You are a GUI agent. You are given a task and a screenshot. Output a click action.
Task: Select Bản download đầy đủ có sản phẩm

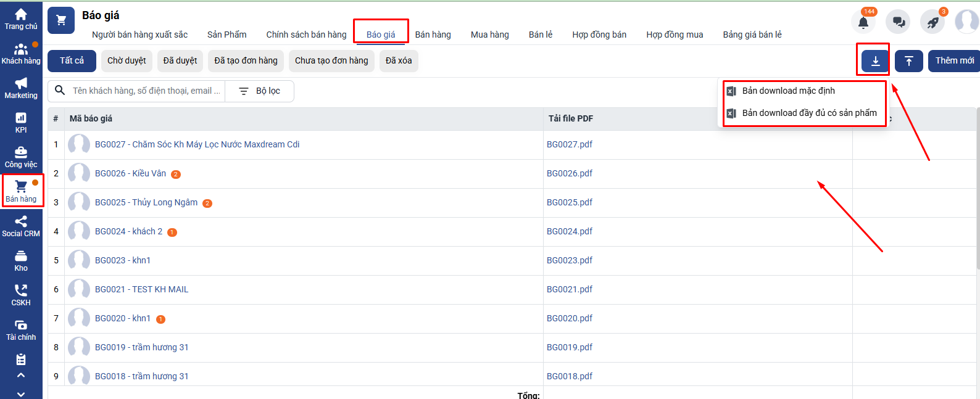808,113
